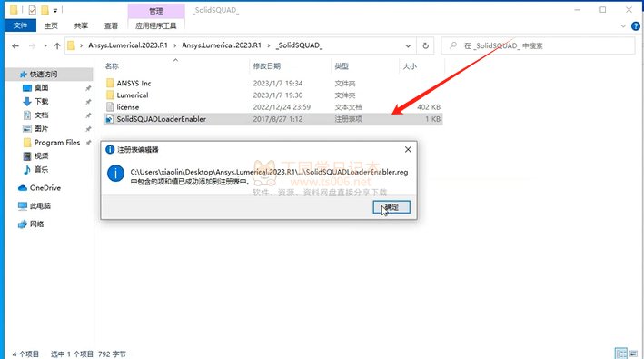Click the search box for _SolidSQUAD_
The height and width of the screenshot is (359, 644).
[538, 45]
